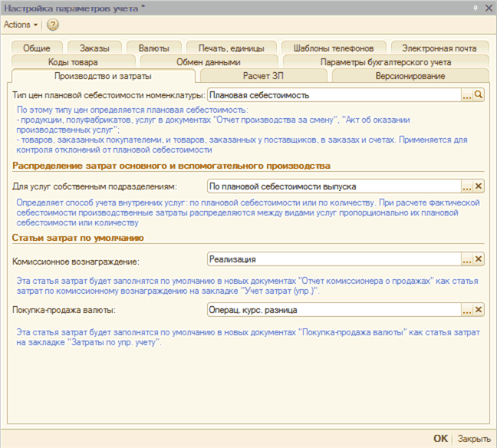Open selection for Покупка-продажа валюты field
This screenshot has width=497, height=448.
click(x=466, y=310)
